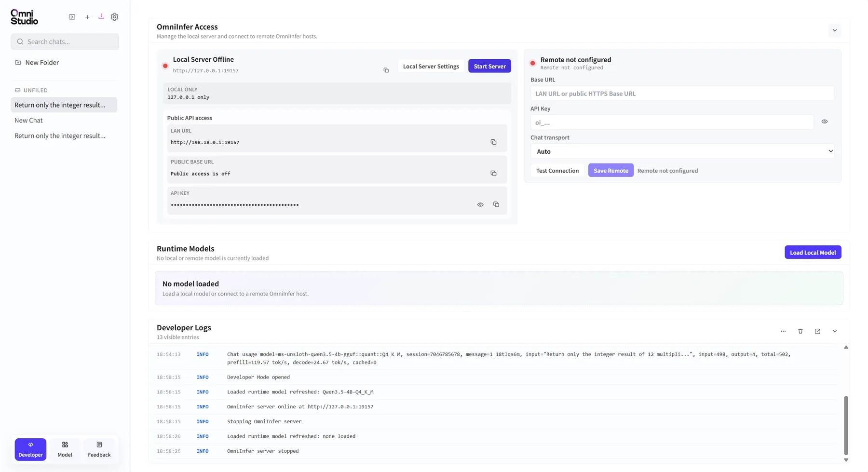Click the Omni Studio logo

(x=24, y=17)
